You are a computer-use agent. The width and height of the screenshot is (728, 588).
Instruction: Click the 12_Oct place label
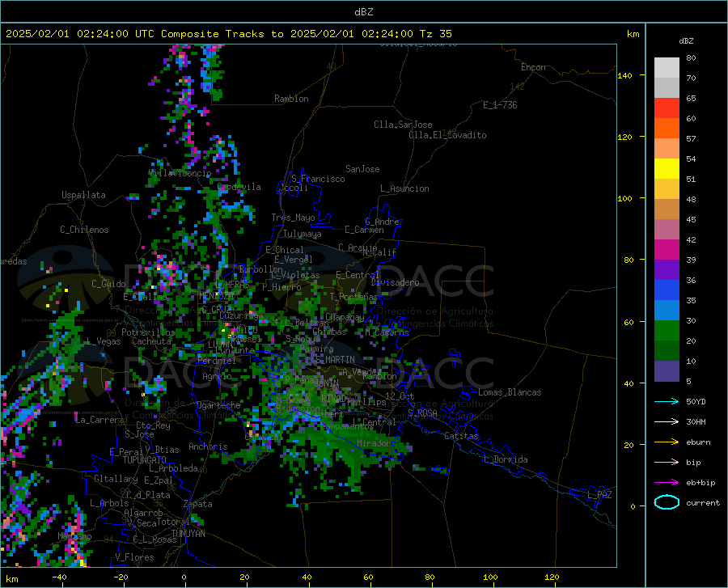tap(400, 396)
